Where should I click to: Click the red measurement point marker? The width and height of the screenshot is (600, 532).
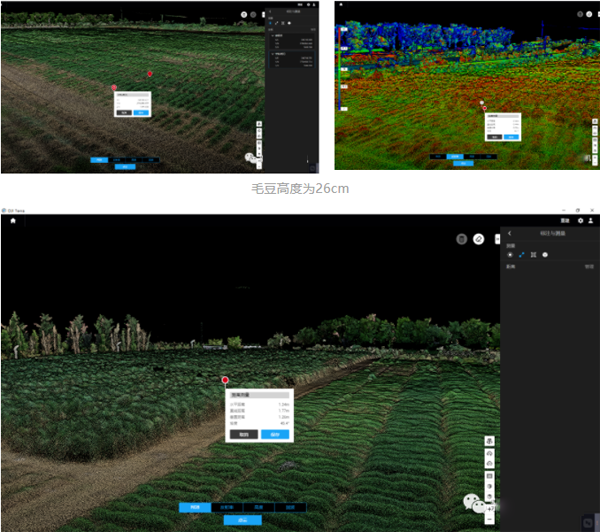[225, 381]
